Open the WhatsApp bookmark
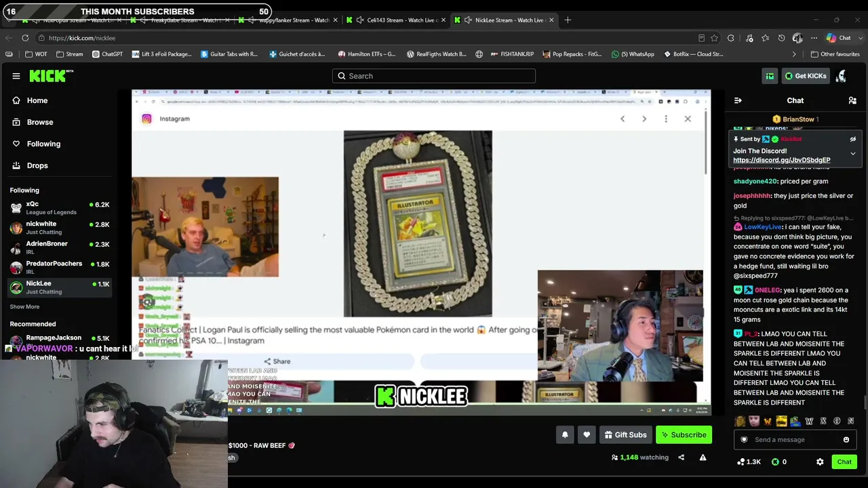This screenshot has height=488, width=868. point(633,54)
